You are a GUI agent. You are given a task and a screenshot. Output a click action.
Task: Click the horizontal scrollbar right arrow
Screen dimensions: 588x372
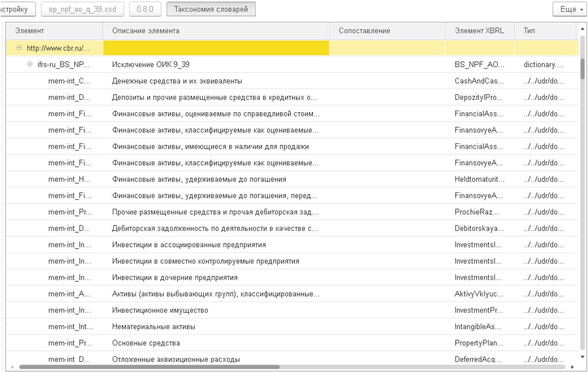[572, 367]
